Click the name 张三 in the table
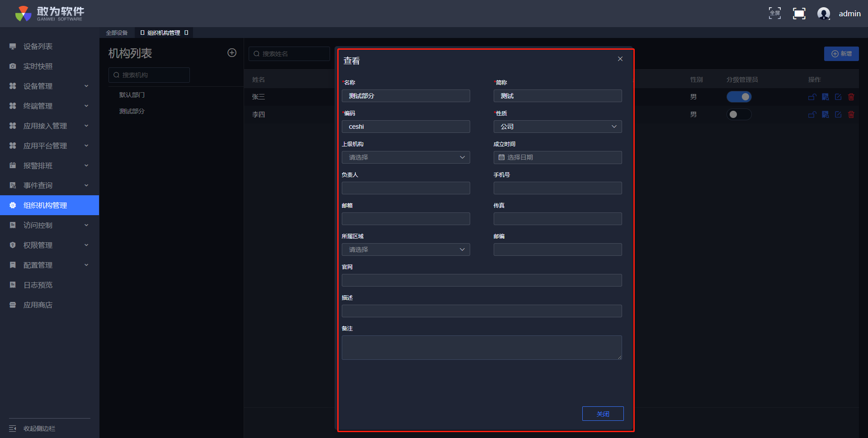The height and width of the screenshot is (438, 868). [x=259, y=97]
